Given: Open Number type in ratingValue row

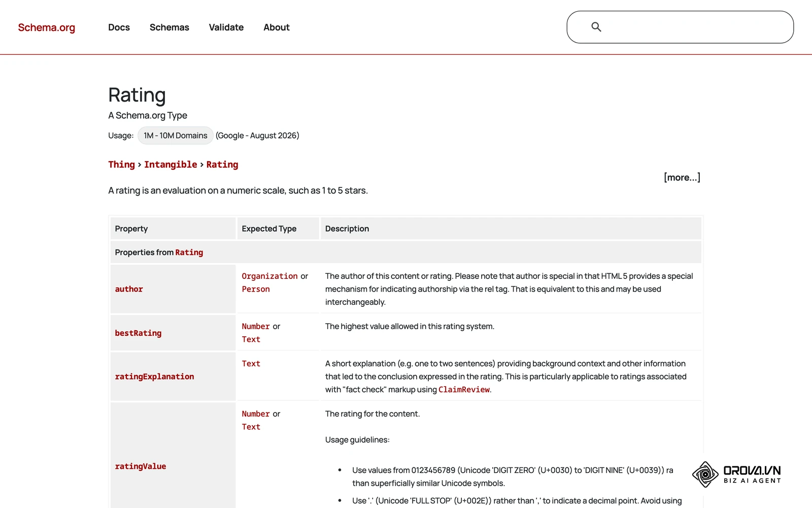Looking at the screenshot, I should pos(256,414).
